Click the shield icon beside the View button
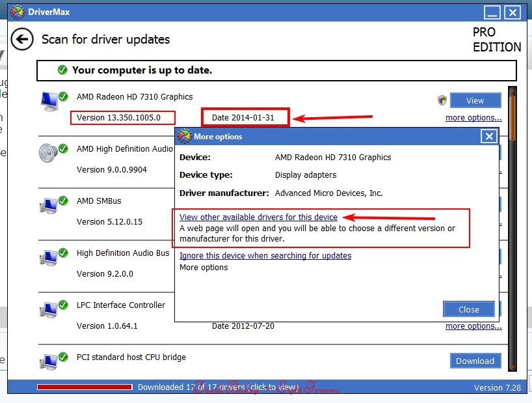This screenshot has width=532, height=403. pyautogui.click(x=442, y=100)
